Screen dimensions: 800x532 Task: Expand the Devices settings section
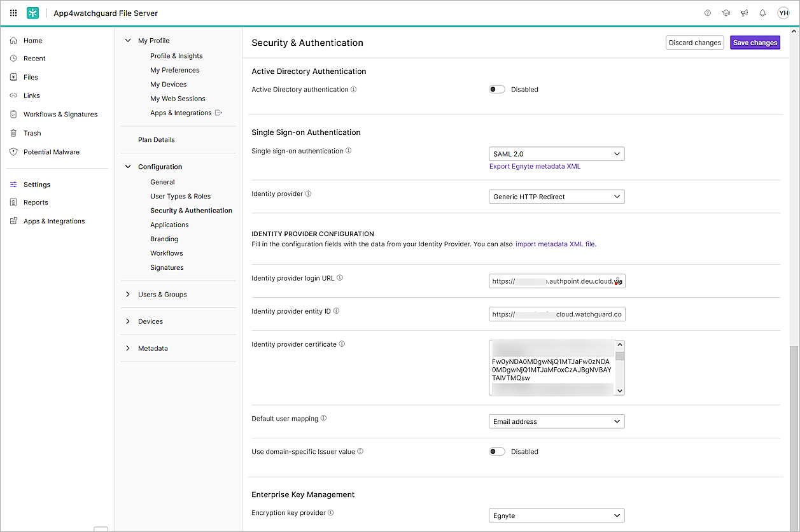pos(150,321)
